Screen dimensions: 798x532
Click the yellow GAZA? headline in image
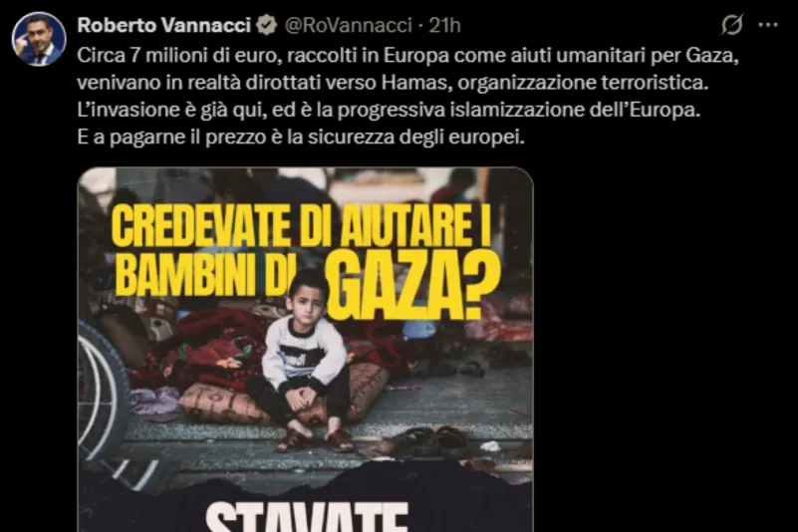[414, 287]
